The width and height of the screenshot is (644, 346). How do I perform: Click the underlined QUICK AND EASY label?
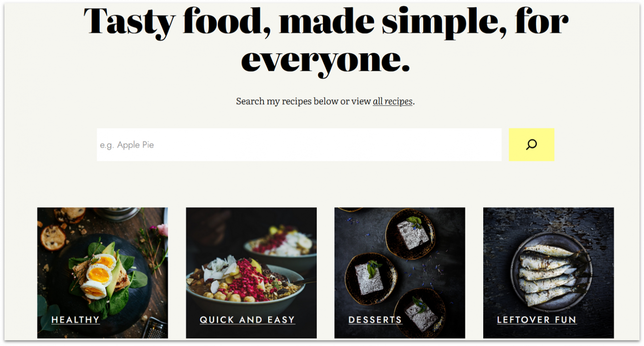pos(247,320)
